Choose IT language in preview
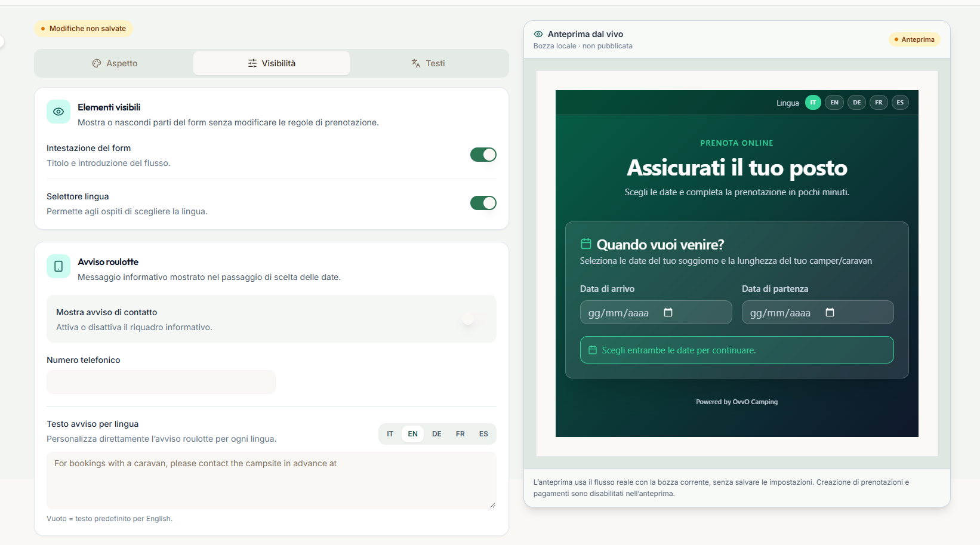This screenshot has height=545, width=980. tap(813, 103)
